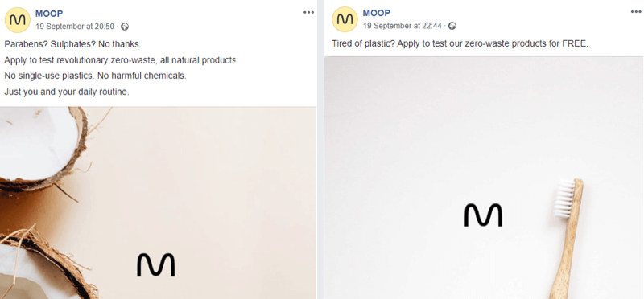The height and width of the screenshot is (299, 644).
Task: Click the public globe icon beside 22:44
Action: tap(452, 27)
